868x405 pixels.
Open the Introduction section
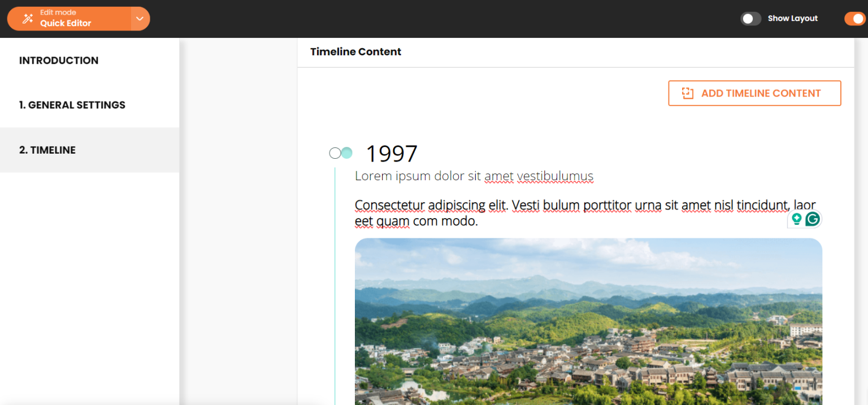(59, 60)
